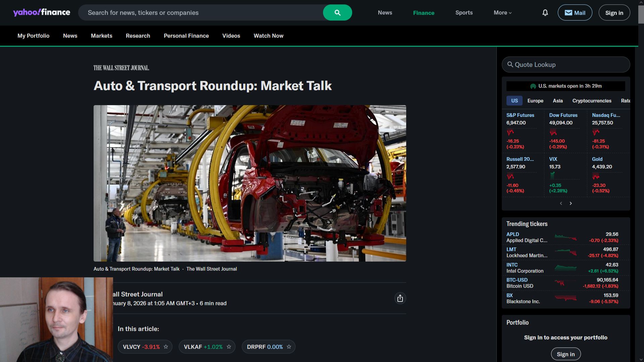Focus the main search field
644x362 pixels.
(201, 12)
